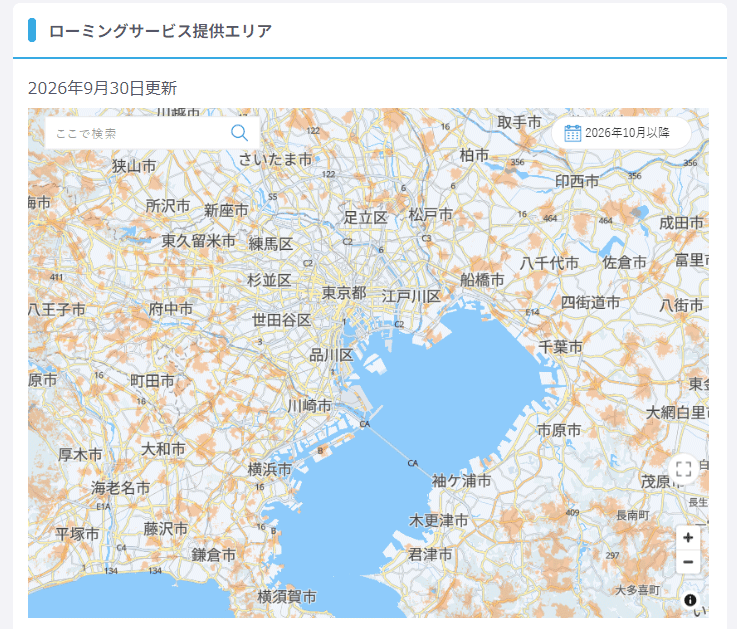Click the 藤沢市 map label
Viewport: 737px width, 629px height.
[165, 529]
